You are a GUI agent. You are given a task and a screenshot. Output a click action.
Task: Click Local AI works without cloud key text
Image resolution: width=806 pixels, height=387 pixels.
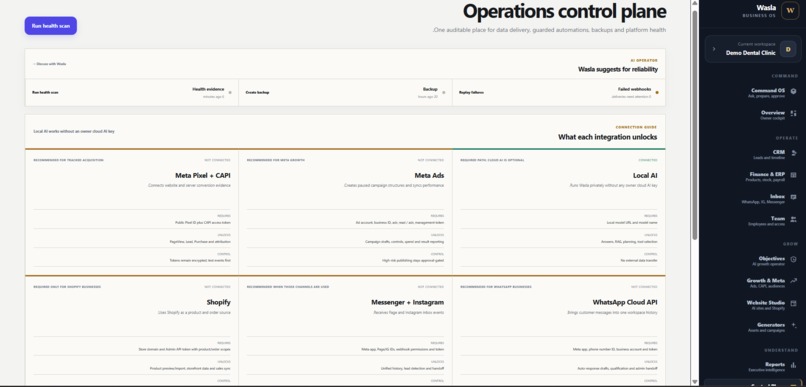point(74,132)
